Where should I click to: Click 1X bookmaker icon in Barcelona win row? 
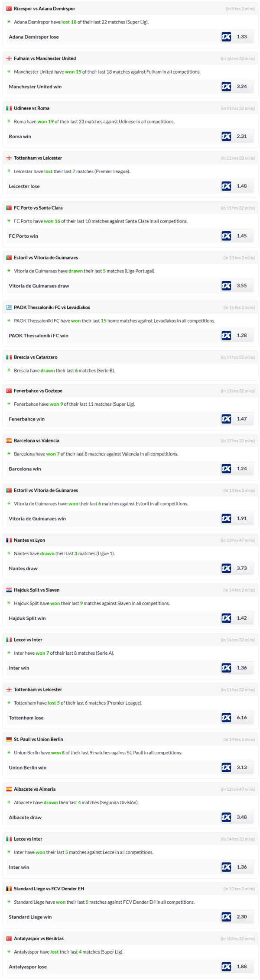click(x=226, y=469)
